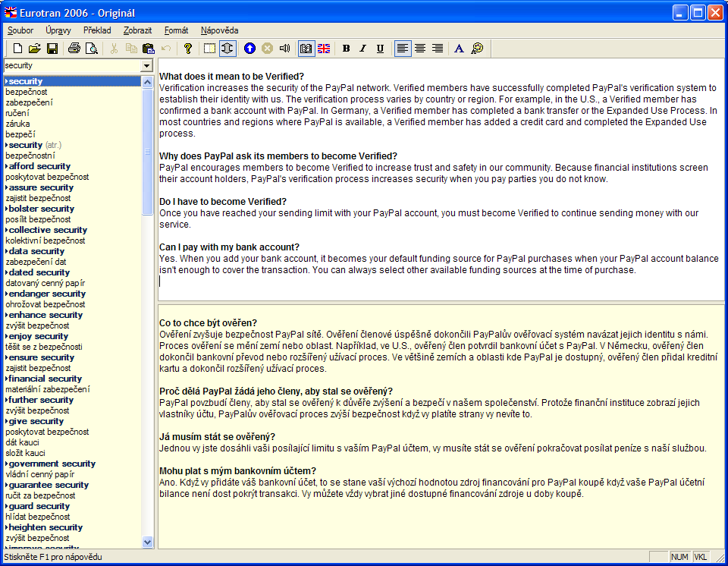Select the 'collective security' entry
The width and height of the screenshot is (728, 566).
(48, 230)
